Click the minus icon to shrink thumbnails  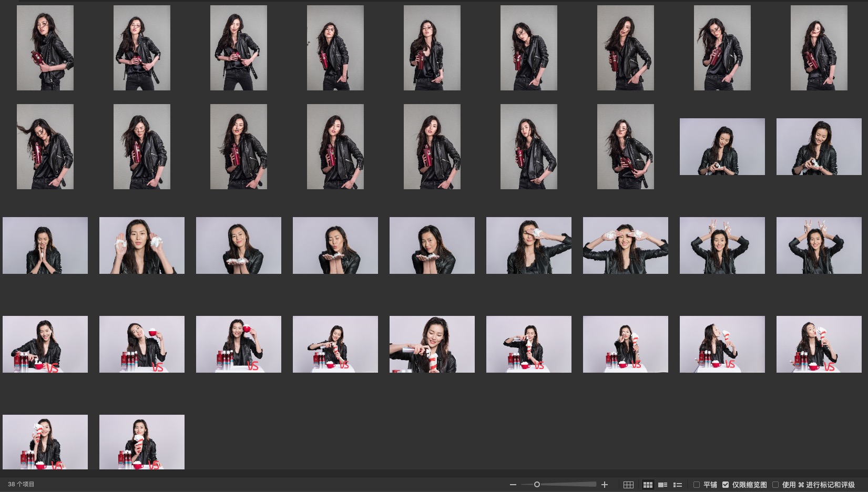tap(513, 485)
